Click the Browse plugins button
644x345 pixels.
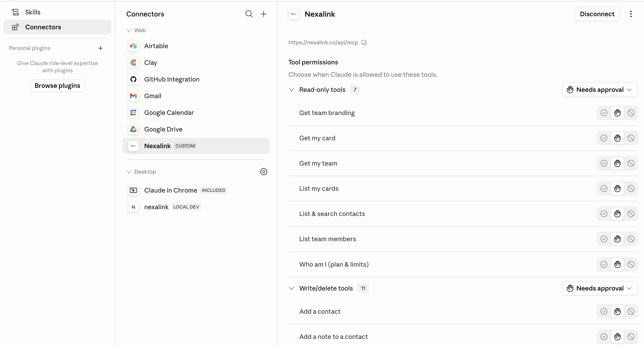[57, 86]
